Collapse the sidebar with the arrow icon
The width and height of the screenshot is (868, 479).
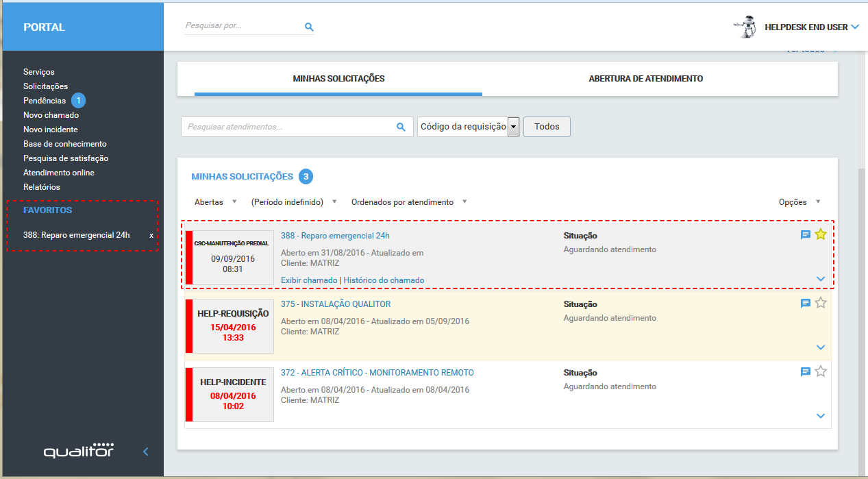tap(145, 452)
